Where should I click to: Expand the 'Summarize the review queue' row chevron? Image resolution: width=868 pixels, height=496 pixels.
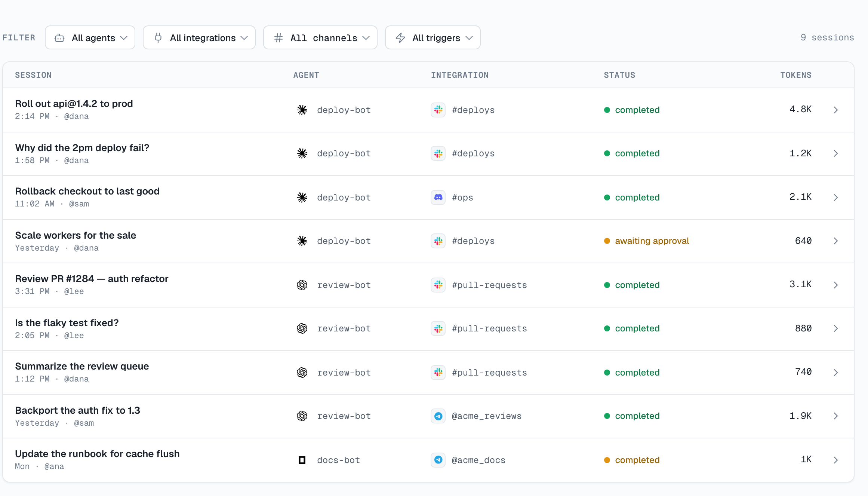(x=836, y=373)
